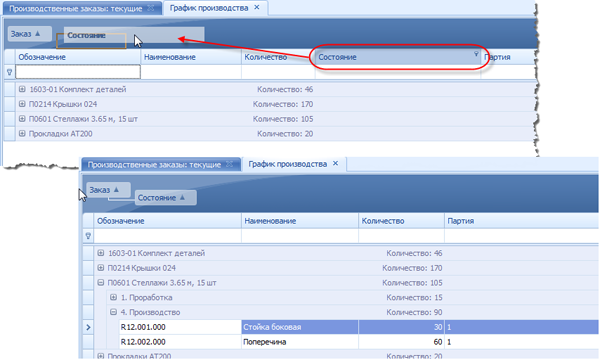600x360 pixels.
Task: Sort by Количество column in upper grid
Action: point(278,57)
